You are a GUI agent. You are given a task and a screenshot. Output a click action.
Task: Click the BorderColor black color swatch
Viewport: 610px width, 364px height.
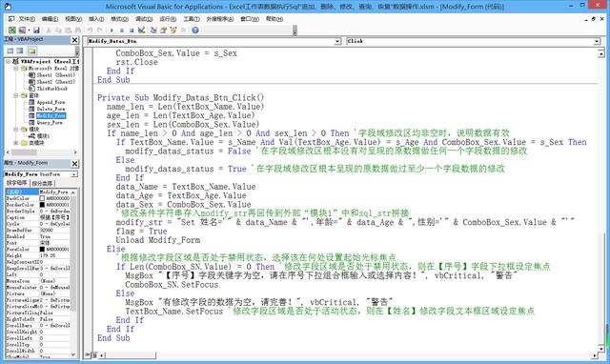tap(42, 205)
